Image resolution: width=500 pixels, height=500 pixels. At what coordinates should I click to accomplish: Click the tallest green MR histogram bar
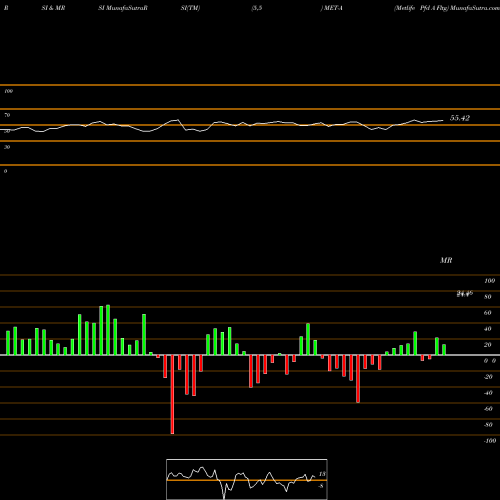[108, 330]
